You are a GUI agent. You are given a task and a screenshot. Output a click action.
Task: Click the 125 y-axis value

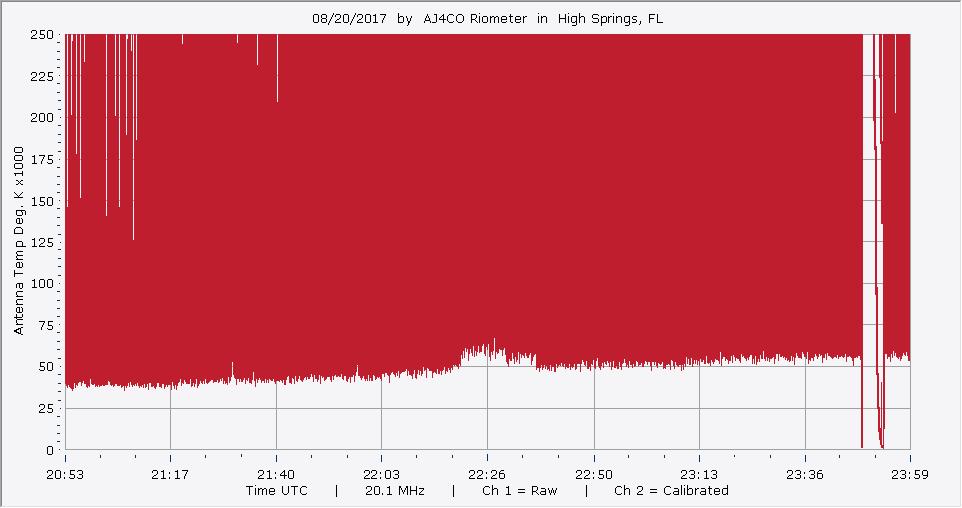42,242
